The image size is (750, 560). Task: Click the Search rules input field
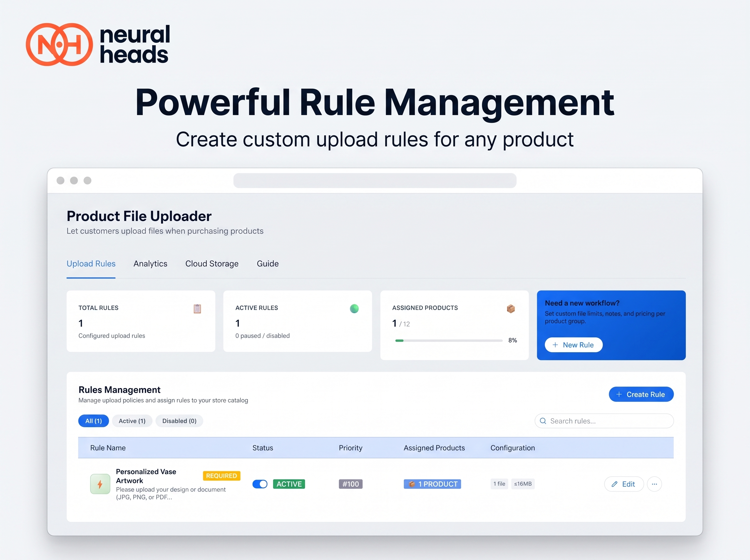(x=604, y=421)
